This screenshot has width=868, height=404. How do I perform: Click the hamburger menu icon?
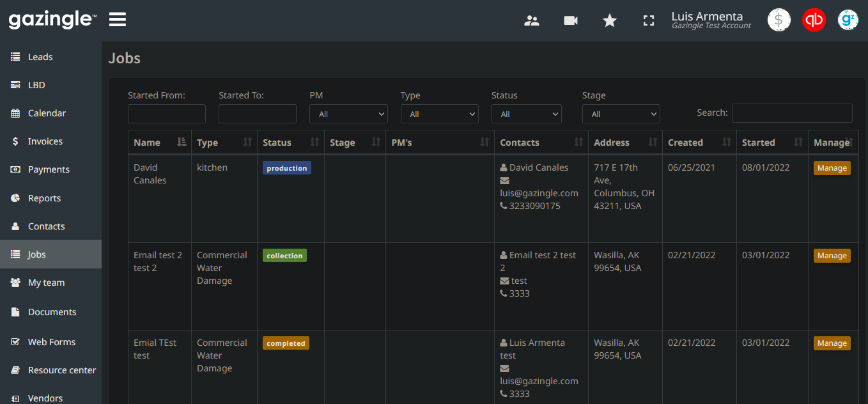[x=117, y=19]
